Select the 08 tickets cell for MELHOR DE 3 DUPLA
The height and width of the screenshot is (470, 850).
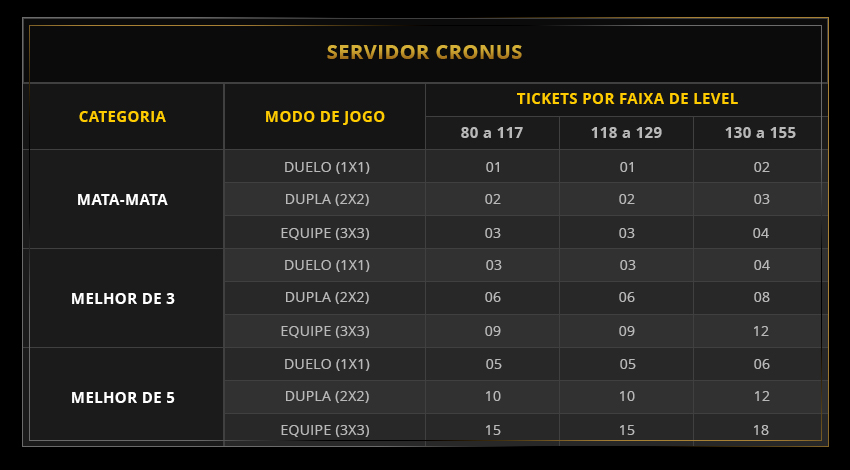(x=761, y=298)
